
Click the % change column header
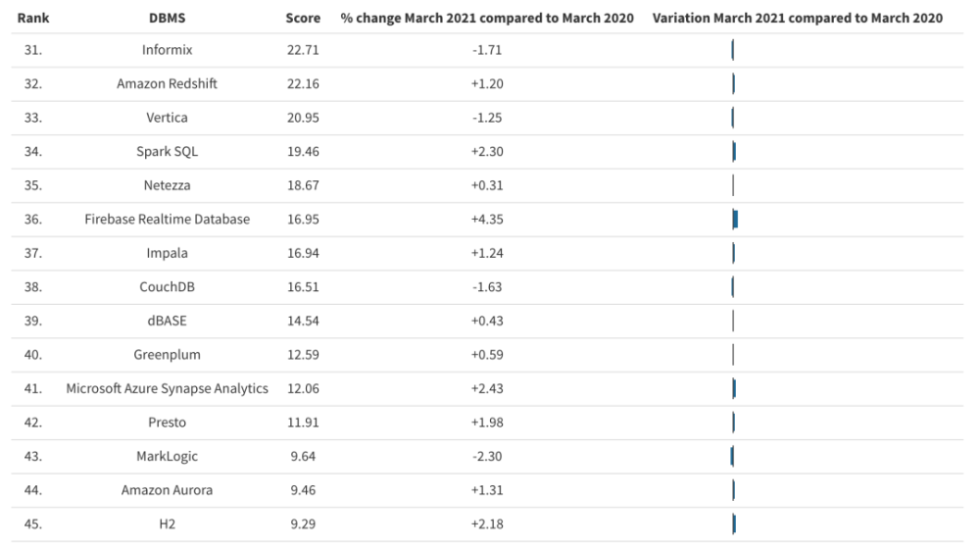(487, 18)
